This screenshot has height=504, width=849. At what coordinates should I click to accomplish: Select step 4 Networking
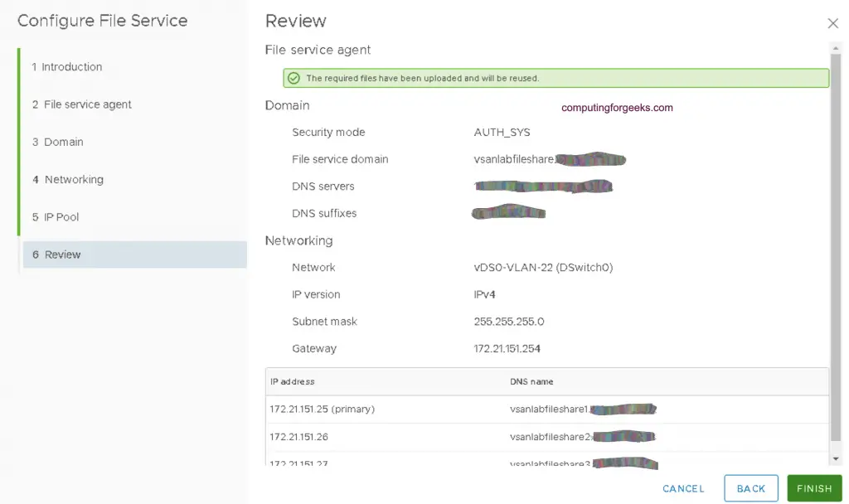coord(68,179)
